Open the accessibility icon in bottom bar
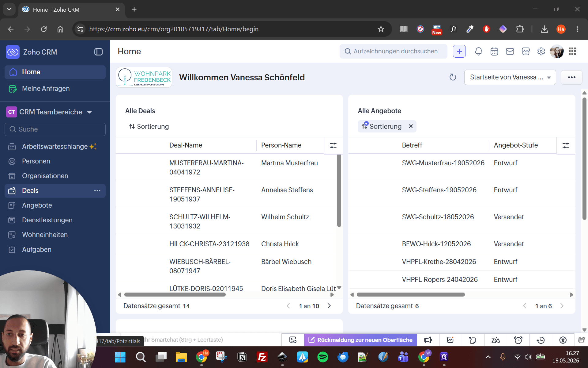 (563, 340)
